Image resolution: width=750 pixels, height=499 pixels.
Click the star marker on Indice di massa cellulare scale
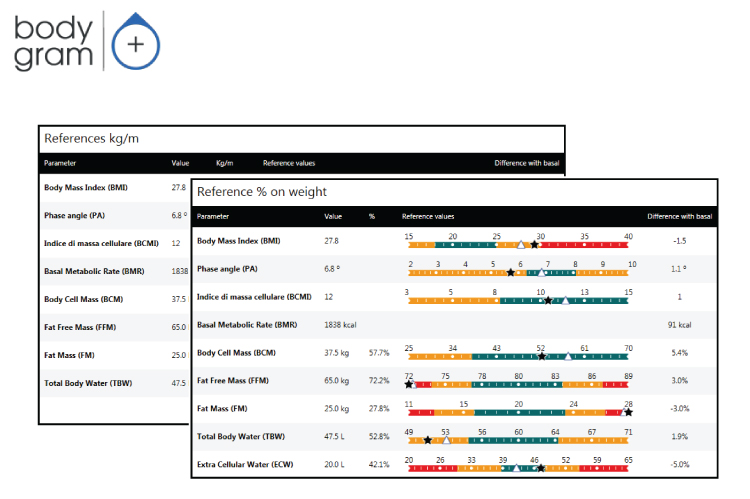(547, 301)
